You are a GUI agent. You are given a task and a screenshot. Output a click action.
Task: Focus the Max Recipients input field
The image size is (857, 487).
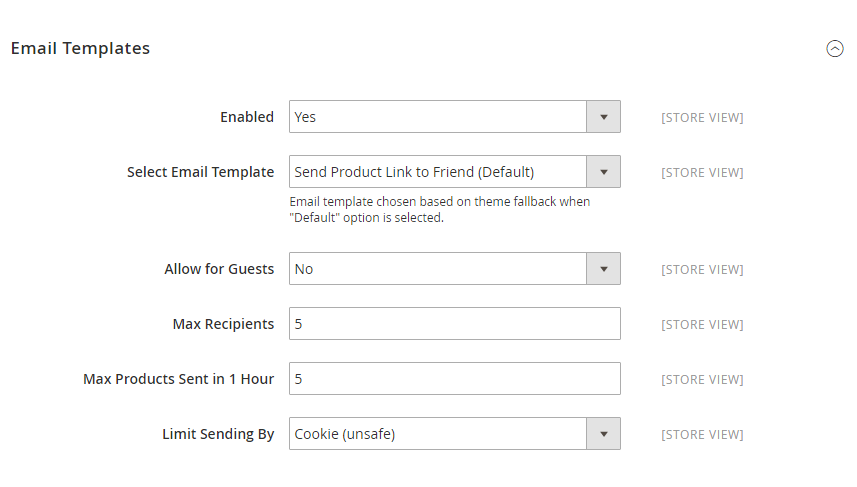pyautogui.click(x=454, y=324)
